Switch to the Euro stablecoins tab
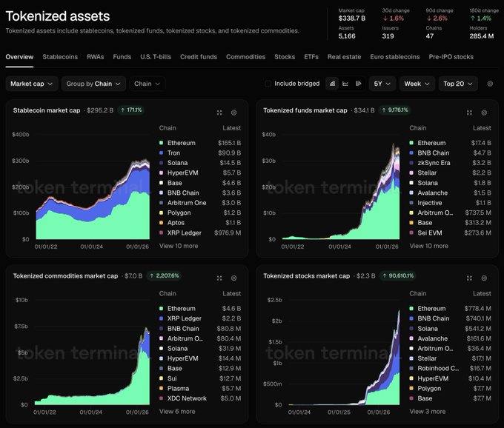Screen dimensions: 504x428 [x=395, y=57]
